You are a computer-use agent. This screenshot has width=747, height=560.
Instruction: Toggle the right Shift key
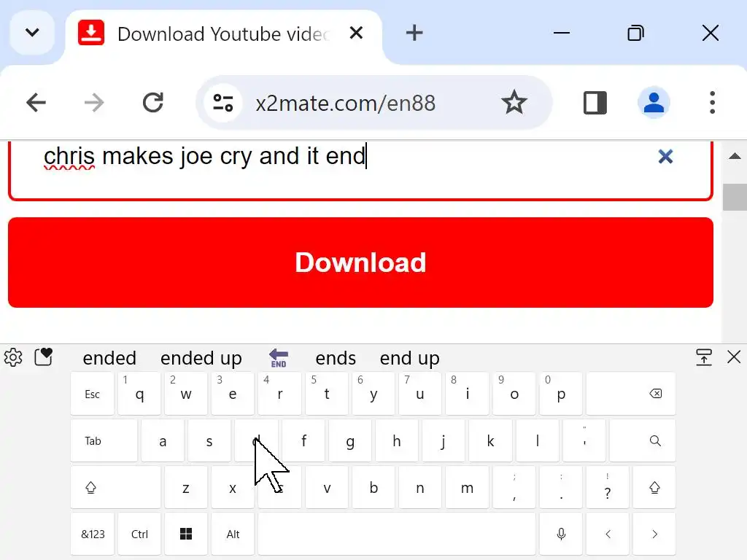tap(654, 488)
